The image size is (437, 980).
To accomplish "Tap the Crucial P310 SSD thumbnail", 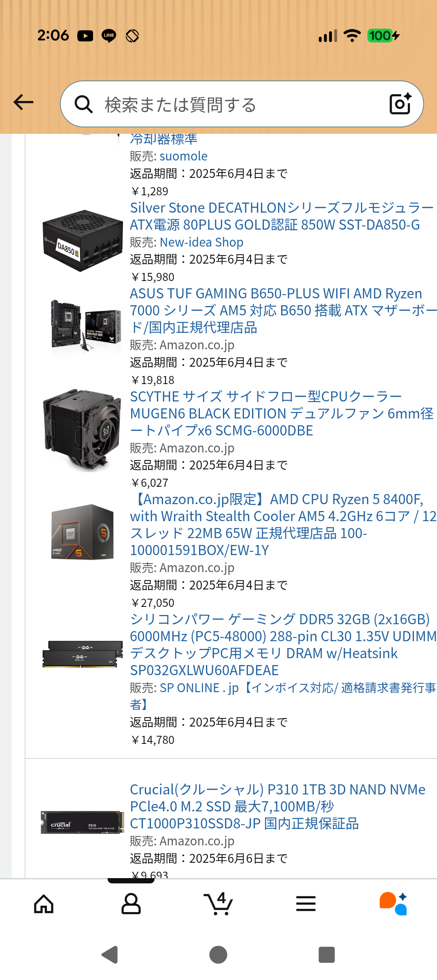I will (x=83, y=822).
